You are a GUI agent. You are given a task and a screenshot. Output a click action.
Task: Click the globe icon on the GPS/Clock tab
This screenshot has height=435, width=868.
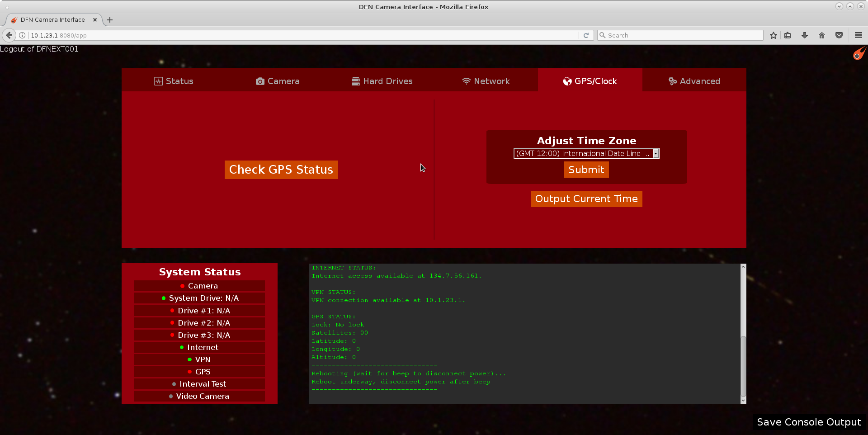pos(567,81)
